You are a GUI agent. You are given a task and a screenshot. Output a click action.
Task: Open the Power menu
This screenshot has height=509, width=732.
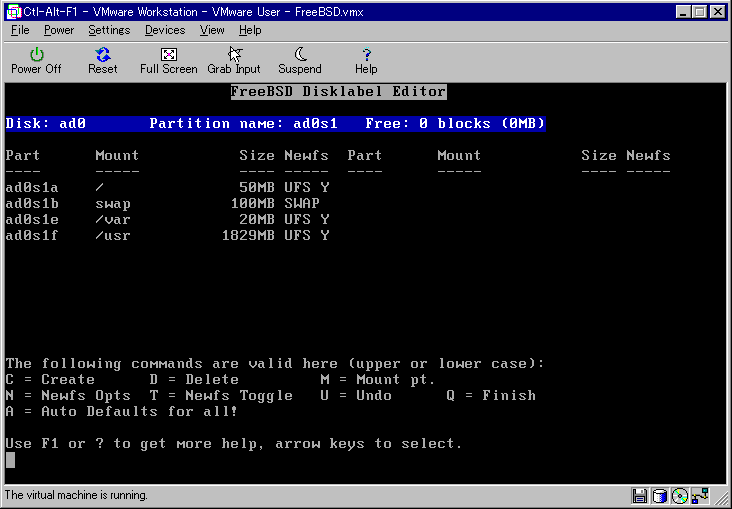coord(59,30)
